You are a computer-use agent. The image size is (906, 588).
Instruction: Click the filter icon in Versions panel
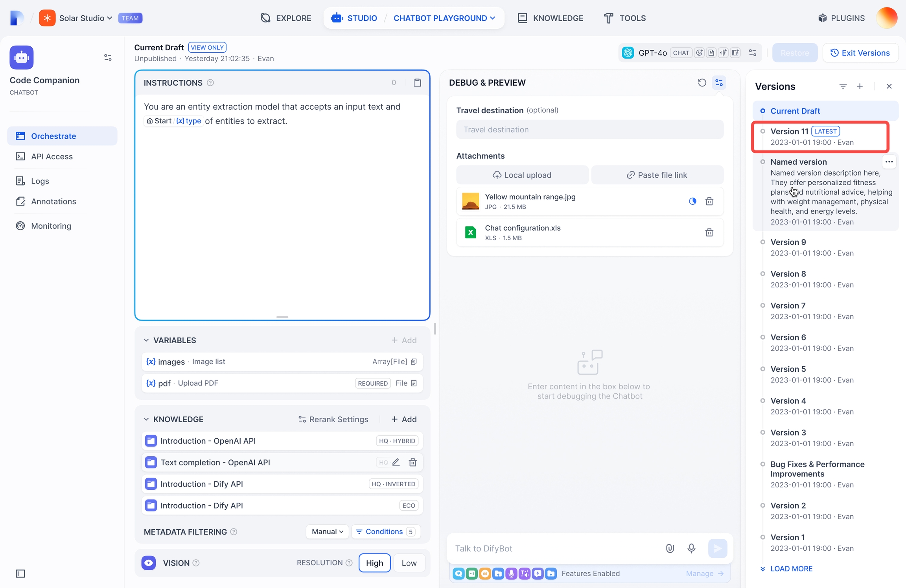point(843,86)
